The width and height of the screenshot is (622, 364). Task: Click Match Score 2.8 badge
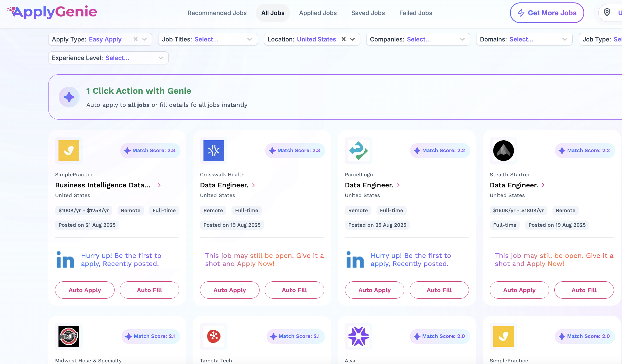click(x=150, y=150)
